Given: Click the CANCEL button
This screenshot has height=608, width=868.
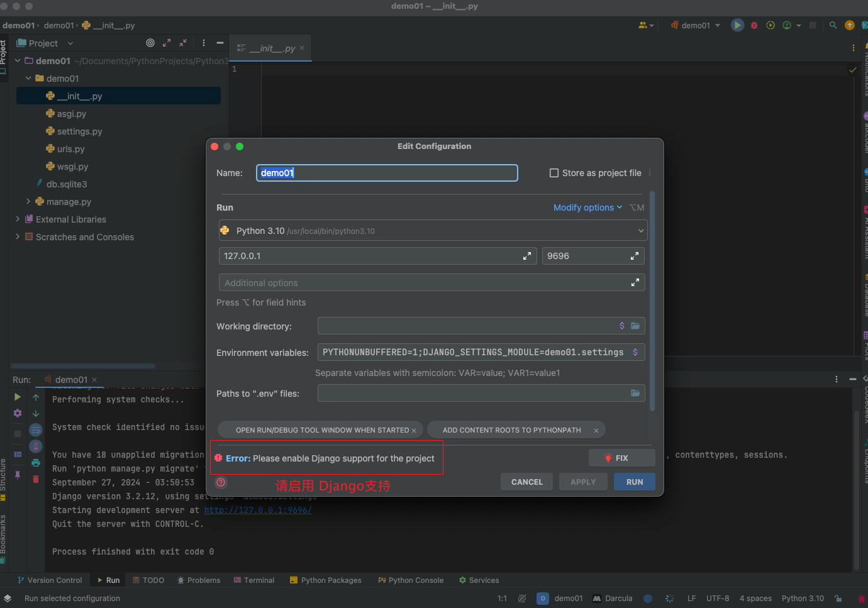Looking at the screenshot, I should click(x=526, y=482).
